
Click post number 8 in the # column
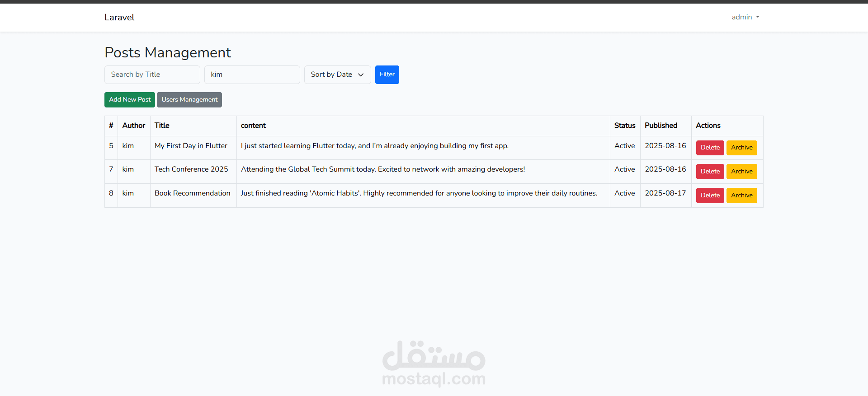pyautogui.click(x=111, y=193)
